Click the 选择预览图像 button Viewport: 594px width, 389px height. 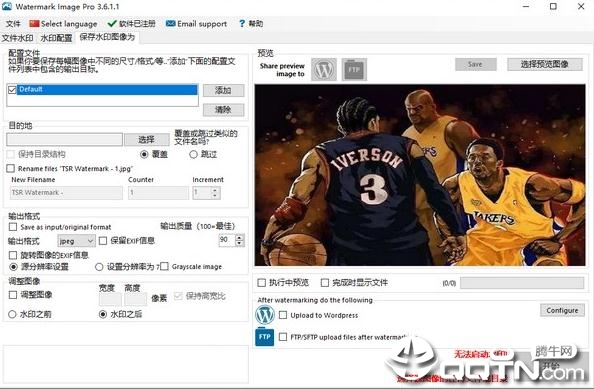545,64
